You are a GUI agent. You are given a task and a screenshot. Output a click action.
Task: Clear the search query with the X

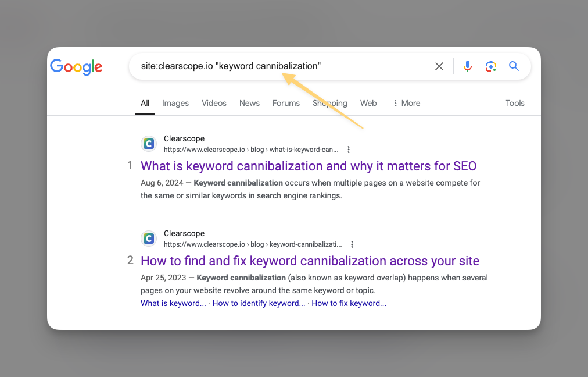coord(439,66)
